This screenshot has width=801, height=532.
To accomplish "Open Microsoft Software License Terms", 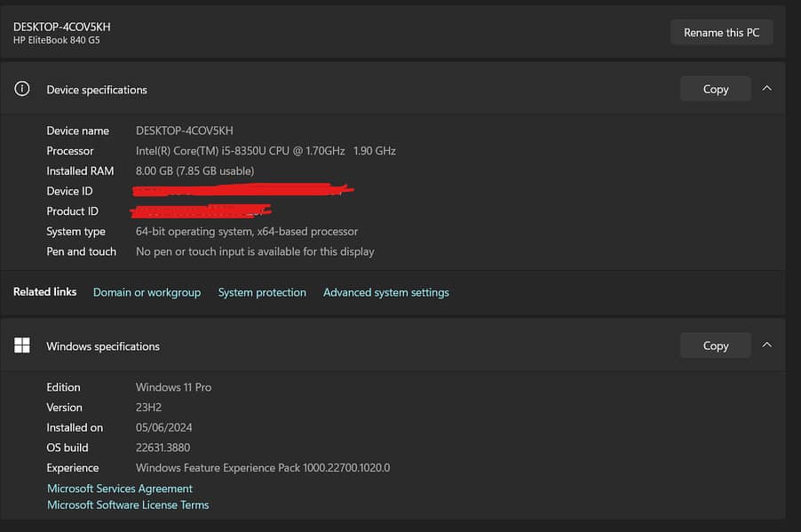I will [x=128, y=504].
